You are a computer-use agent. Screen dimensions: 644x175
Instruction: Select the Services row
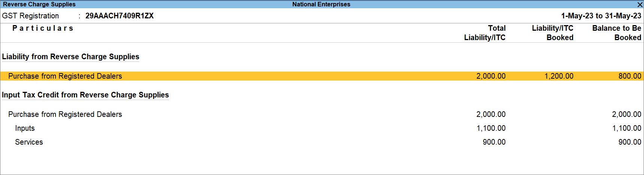pyautogui.click(x=29, y=142)
